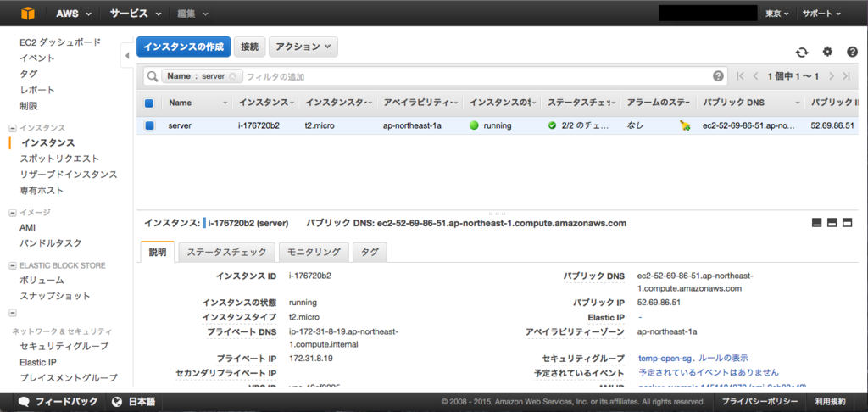The width and height of the screenshot is (868, 412).
Task: Click the filter help icon
Action: coord(718,76)
